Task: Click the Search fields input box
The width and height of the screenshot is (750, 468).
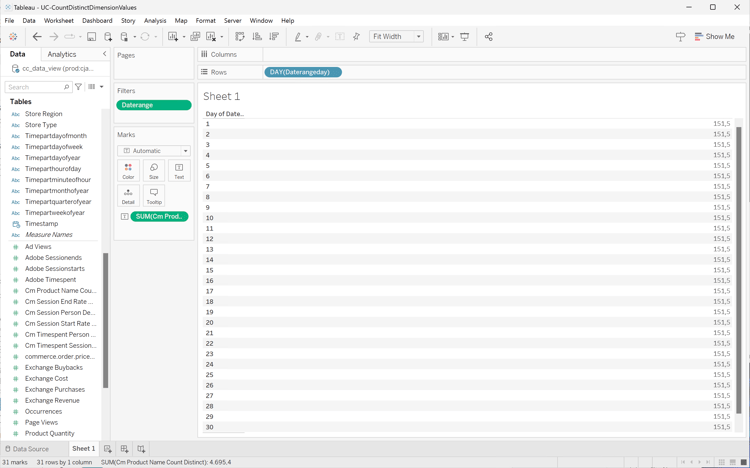Action: pos(38,87)
